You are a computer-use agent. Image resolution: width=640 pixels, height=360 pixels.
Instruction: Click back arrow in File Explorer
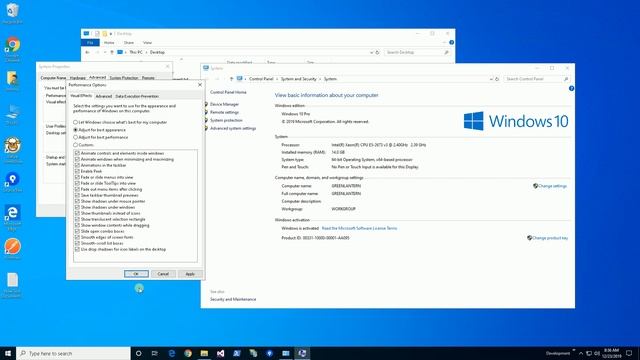pos(87,52)
